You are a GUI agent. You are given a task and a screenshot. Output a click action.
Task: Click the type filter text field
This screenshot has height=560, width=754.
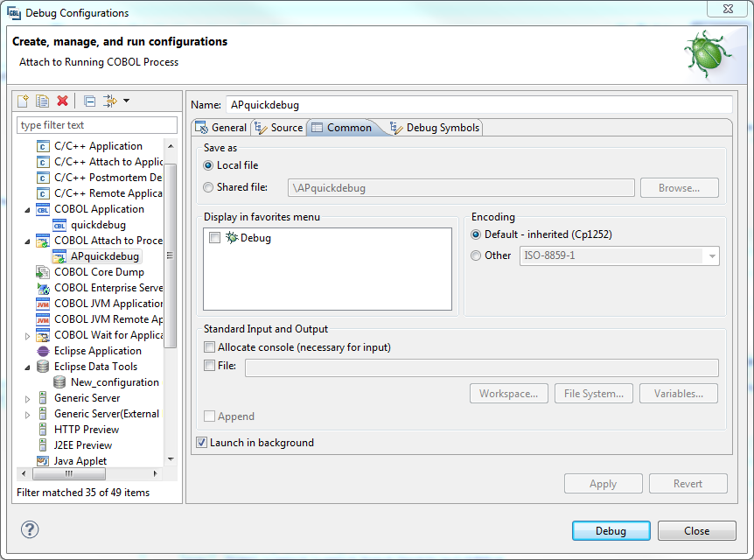(x=97, y=125)
